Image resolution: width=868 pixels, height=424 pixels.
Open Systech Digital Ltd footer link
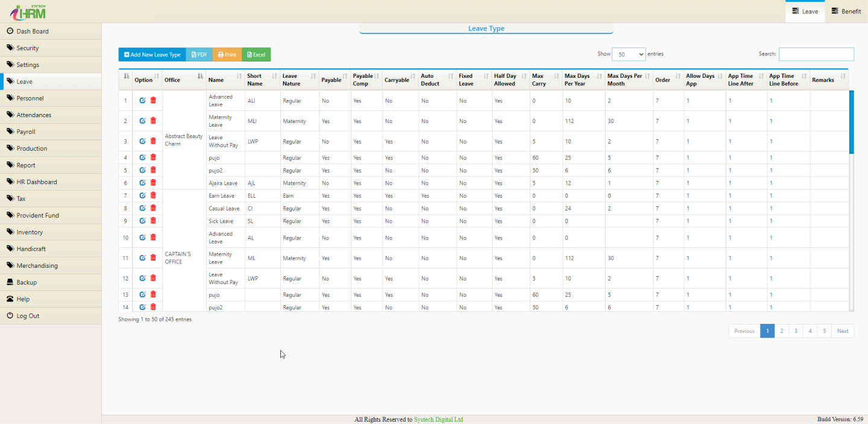[x=438, y=419]
